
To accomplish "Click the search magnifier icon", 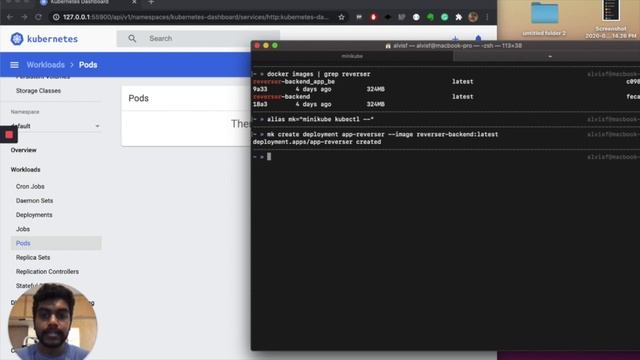I will (132, 38).
